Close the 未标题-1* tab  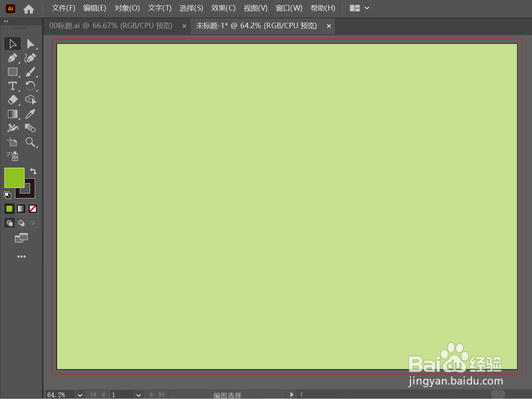[329, 26]
